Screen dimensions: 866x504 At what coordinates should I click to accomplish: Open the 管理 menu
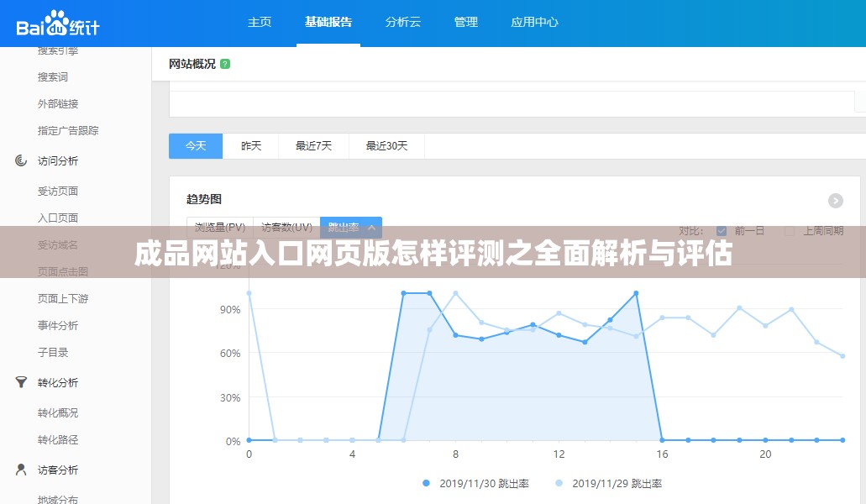(x=465, y=22)
